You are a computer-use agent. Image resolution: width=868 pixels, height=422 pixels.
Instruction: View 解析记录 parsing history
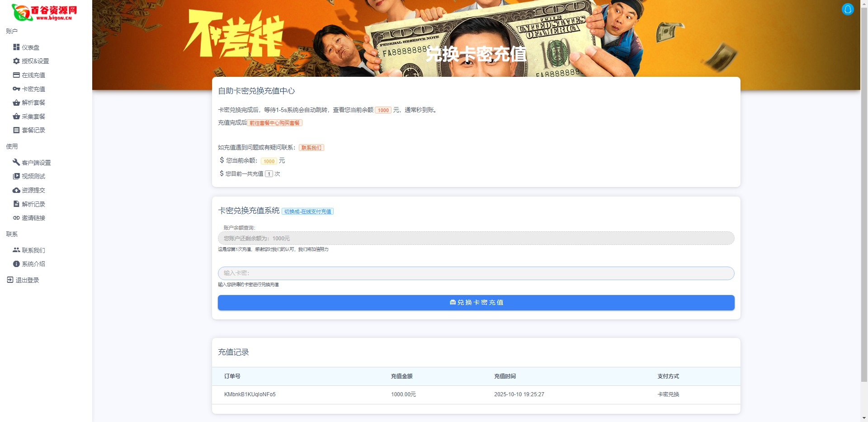[x=33, y=204]
